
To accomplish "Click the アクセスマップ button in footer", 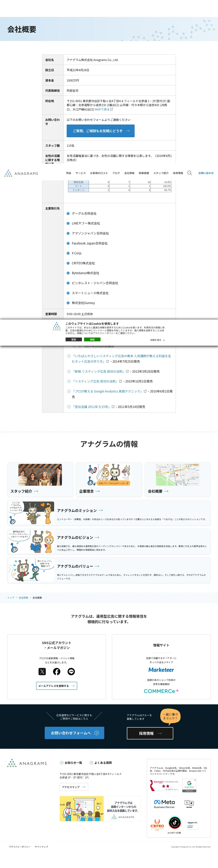I will [74, 787].
